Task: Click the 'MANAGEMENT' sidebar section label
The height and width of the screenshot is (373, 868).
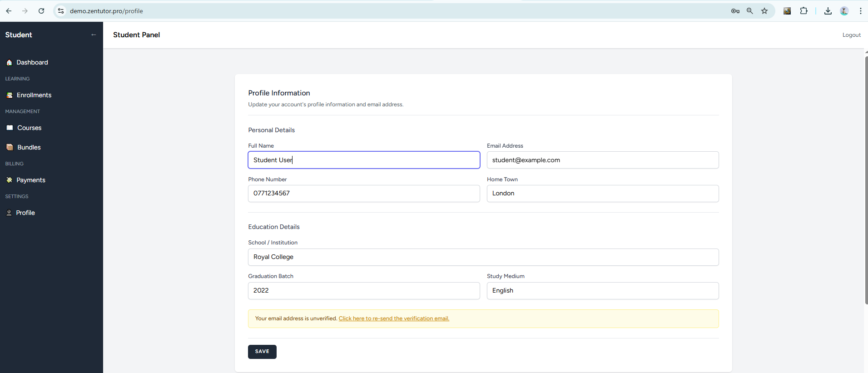Action: tap(22, 111)
